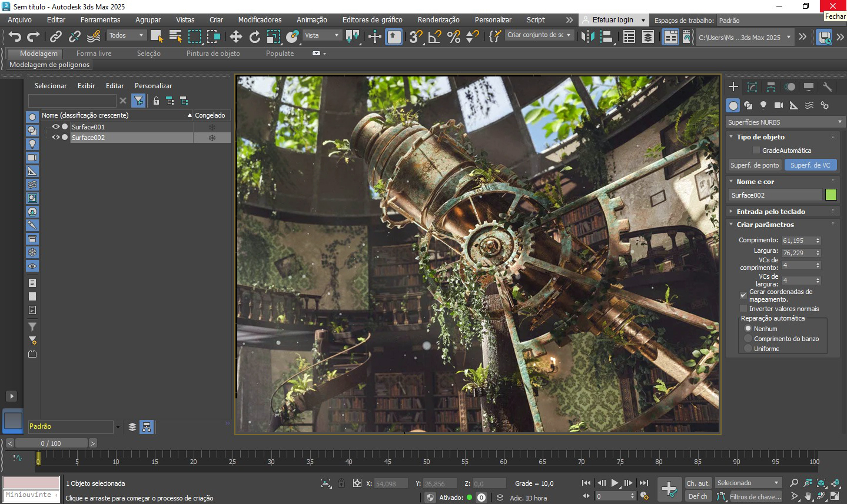Select Comprimento do banzo radio option
This screenshot has width=847, height=504.
(748, 339)
